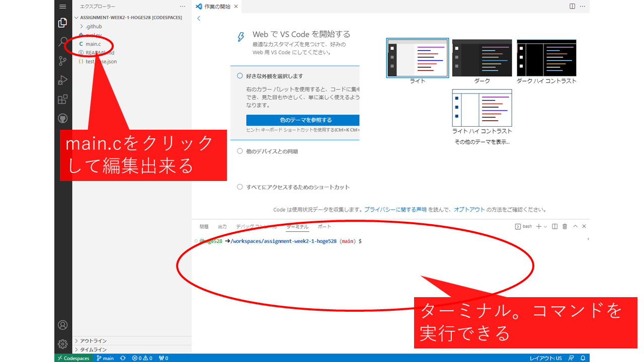Screen dimensions: 644x362
Task: Open the Accounts menu icon
Action: (63, 325)
